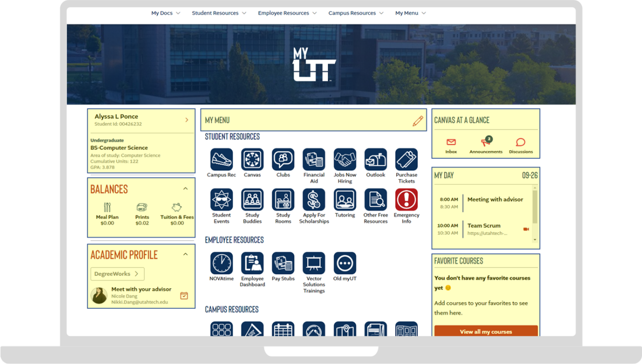Image resolution: width=642 pixels, height=364 pixels.
Task: Open NOVAtime clock icon
Action: click(x=222, y=263)
